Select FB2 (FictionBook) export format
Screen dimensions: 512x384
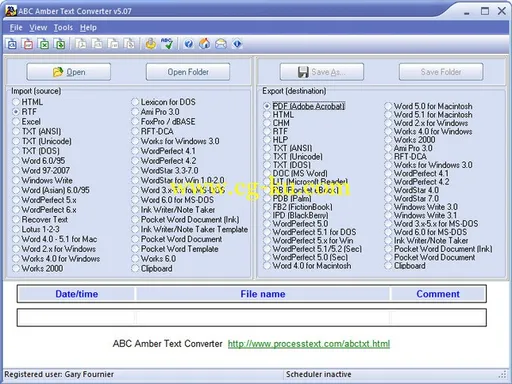coord(298,207)
